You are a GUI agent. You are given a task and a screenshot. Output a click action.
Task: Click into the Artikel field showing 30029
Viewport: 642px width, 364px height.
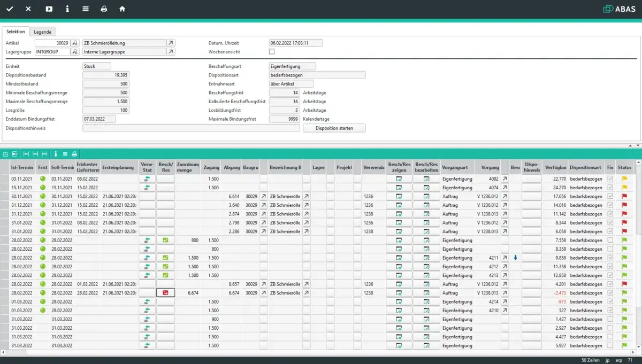(53, 43)
